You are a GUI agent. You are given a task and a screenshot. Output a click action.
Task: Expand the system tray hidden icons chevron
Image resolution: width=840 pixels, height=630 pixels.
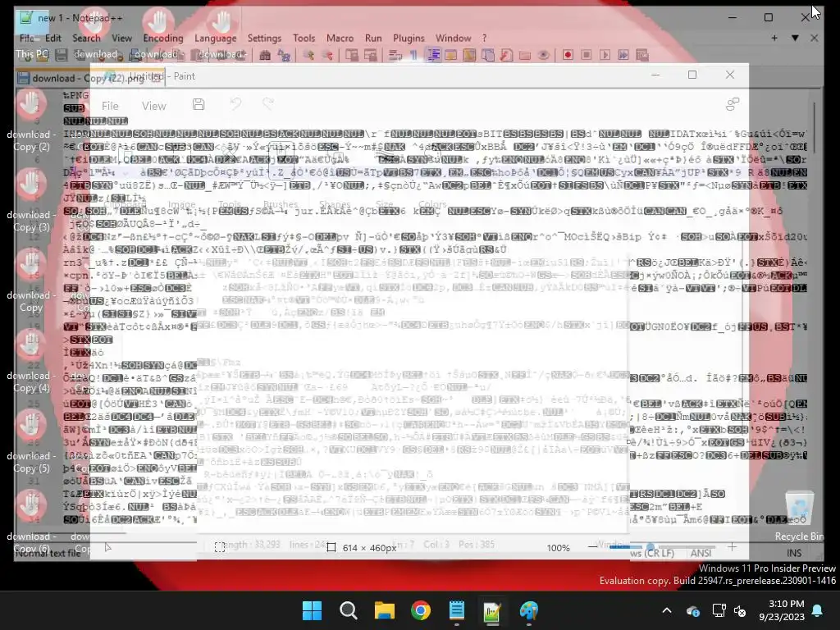pos(666,610)
